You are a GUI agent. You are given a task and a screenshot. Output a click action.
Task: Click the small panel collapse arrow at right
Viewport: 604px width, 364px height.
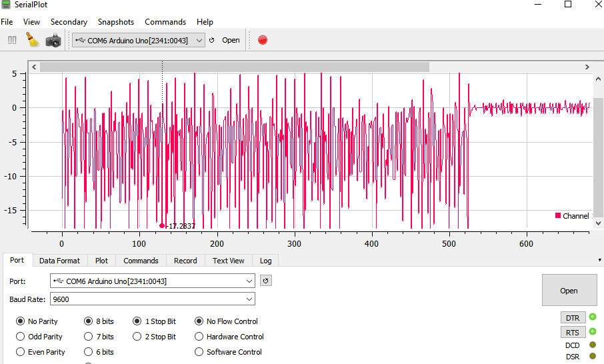pyautogui.click(x=600, y=260)
